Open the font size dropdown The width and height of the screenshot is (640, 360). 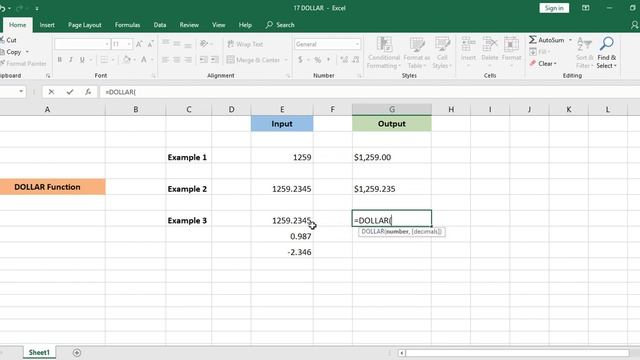[x=129, y=44]
